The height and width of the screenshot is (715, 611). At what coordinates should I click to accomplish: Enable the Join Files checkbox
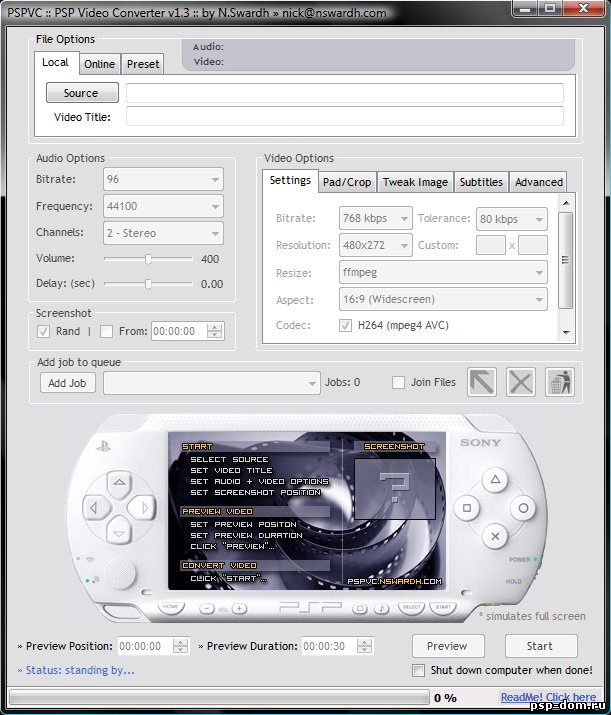(x=399, y=382)
